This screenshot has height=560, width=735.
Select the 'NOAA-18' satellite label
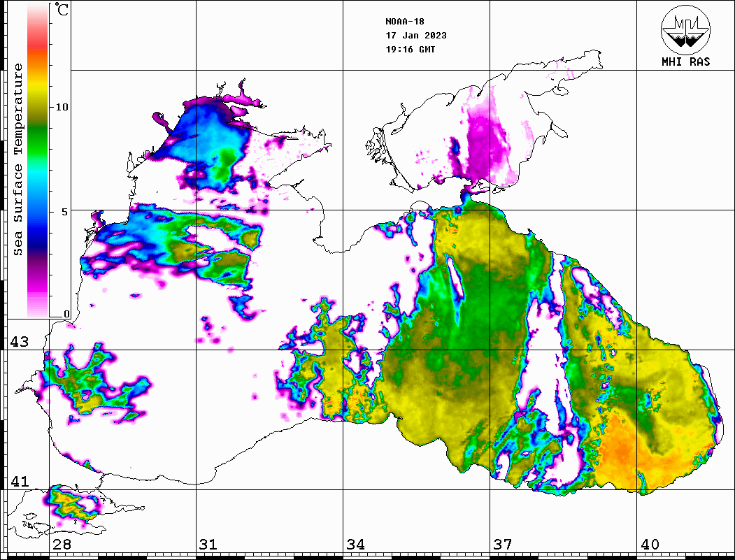click(405, 21)
